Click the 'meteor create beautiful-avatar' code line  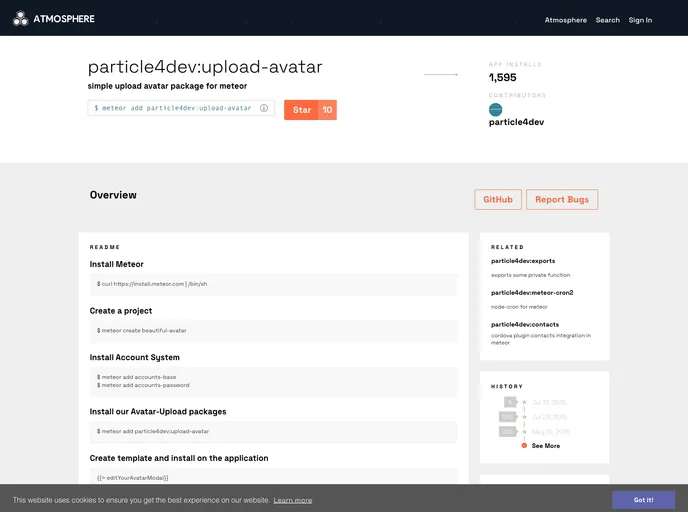pyautogui.click(x=142, y=330)
